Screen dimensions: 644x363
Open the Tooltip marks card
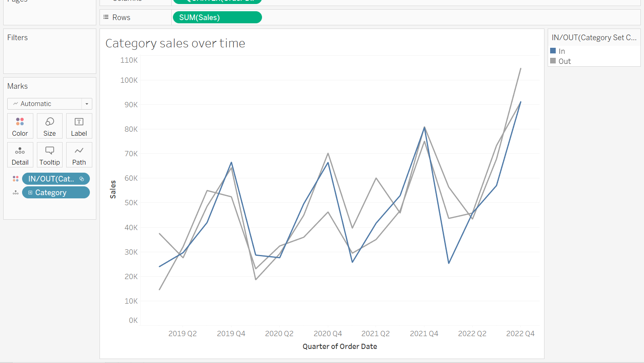coord(50,155)
